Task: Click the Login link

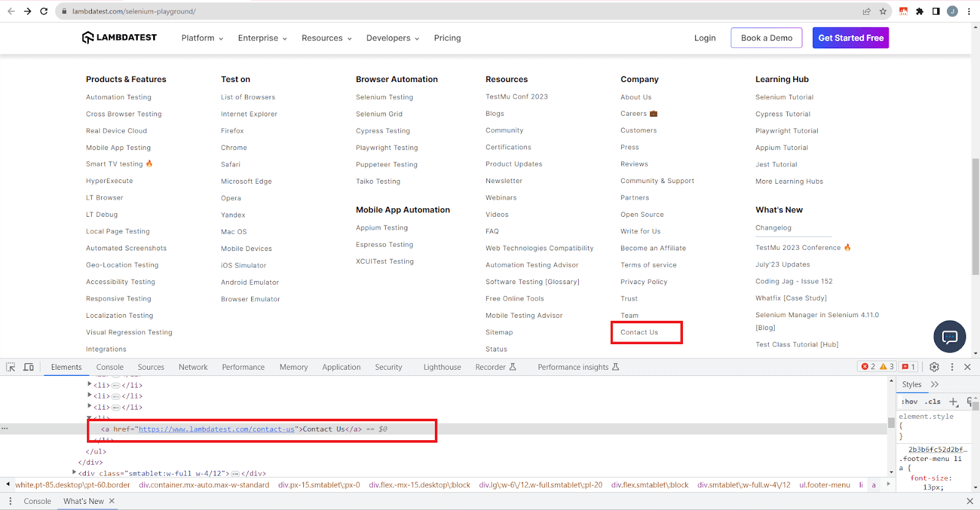Action: pos(705,38)
